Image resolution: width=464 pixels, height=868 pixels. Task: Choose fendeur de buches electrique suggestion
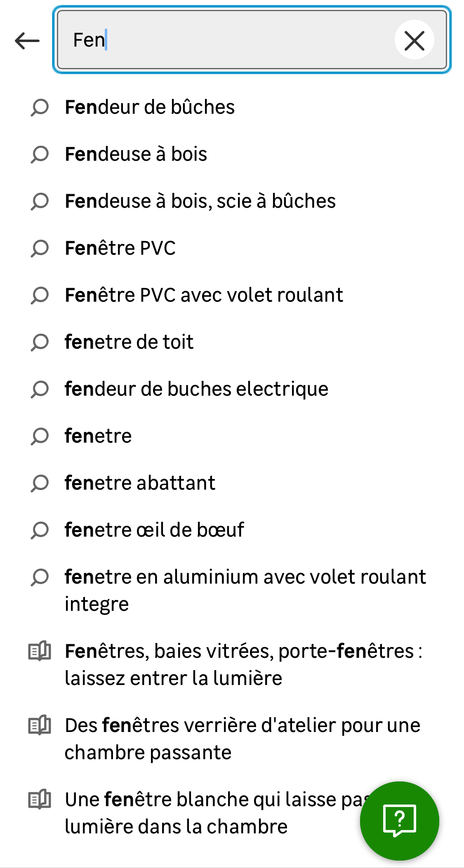196,389
